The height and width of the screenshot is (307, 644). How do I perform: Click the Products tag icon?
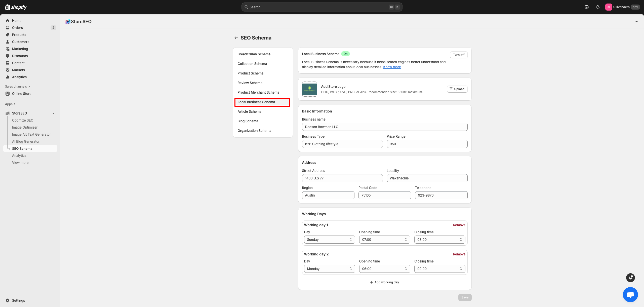8,35
